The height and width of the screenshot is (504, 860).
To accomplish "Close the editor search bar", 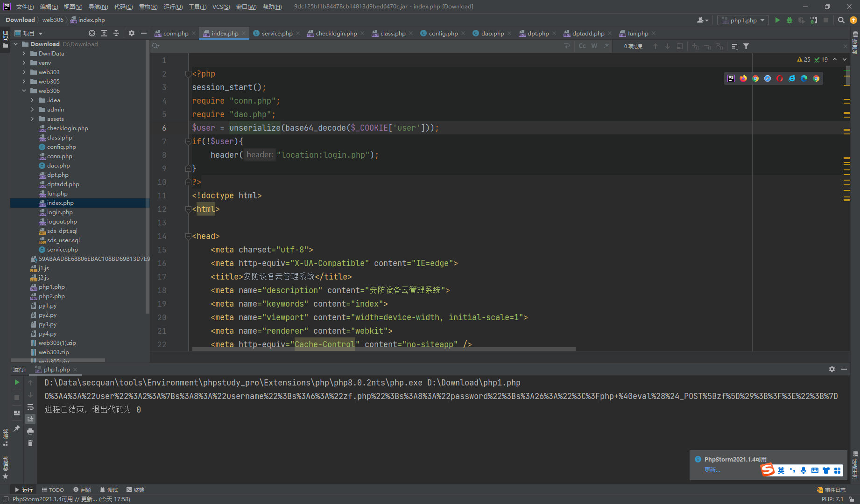I will coord(845,46).
